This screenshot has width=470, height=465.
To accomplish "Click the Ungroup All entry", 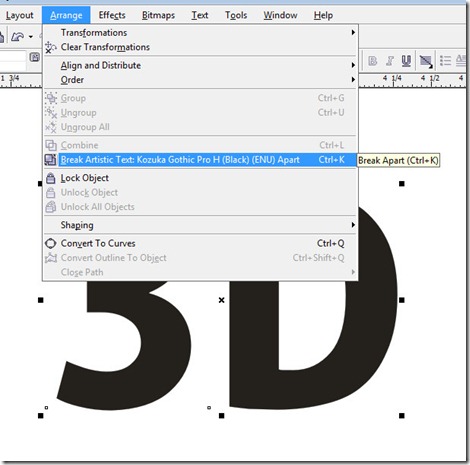I will (200, 127).
